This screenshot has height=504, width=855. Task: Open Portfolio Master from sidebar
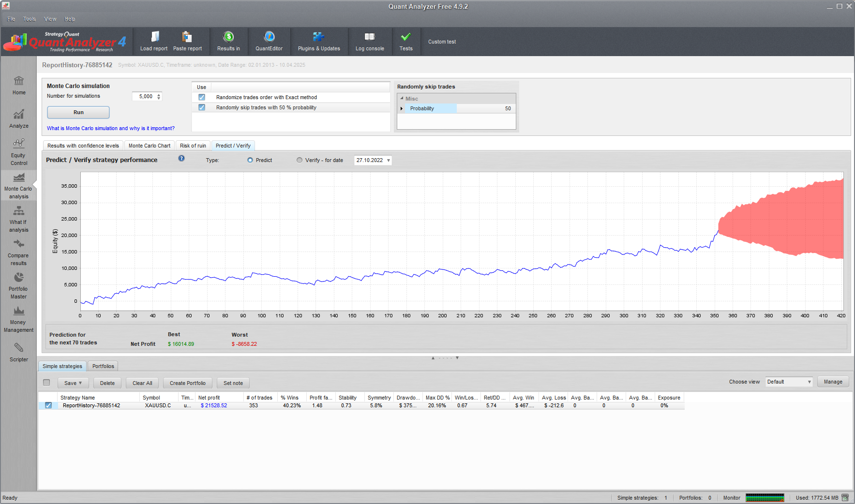tap(19, 284)
